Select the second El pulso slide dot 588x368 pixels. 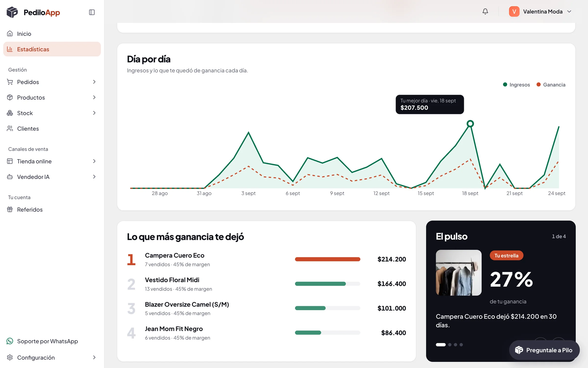click(450, 345)
